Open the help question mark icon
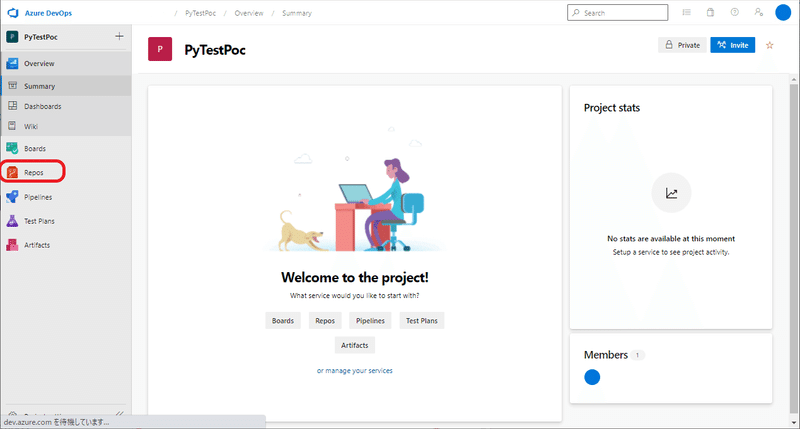This screenshot has height=429, width=800. [735, 12]
